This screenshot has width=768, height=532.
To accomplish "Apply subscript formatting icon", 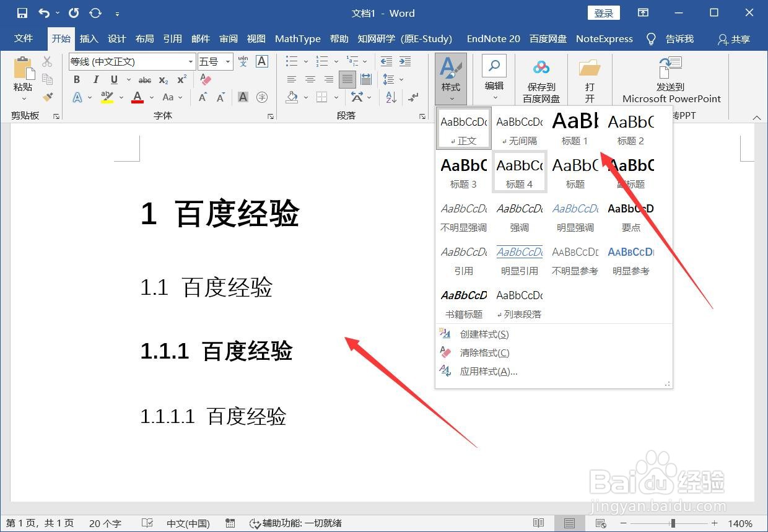I will click(162, 79).
